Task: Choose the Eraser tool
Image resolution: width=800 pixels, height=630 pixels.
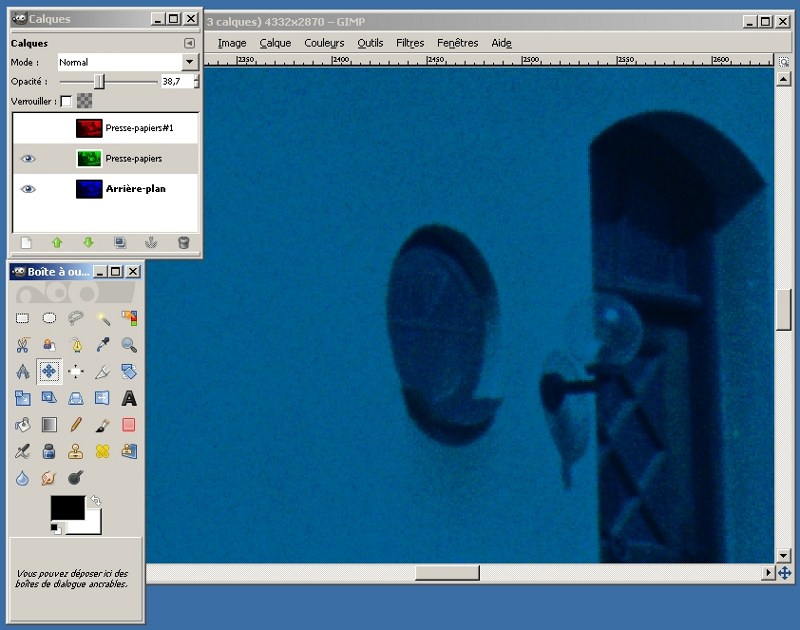Action: [x=129, y=425]
